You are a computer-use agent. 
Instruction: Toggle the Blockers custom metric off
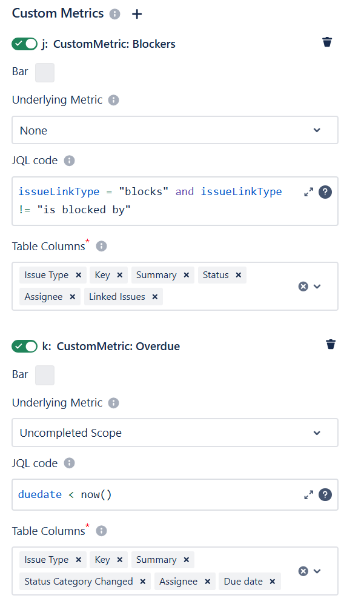(x=24, y=44)
